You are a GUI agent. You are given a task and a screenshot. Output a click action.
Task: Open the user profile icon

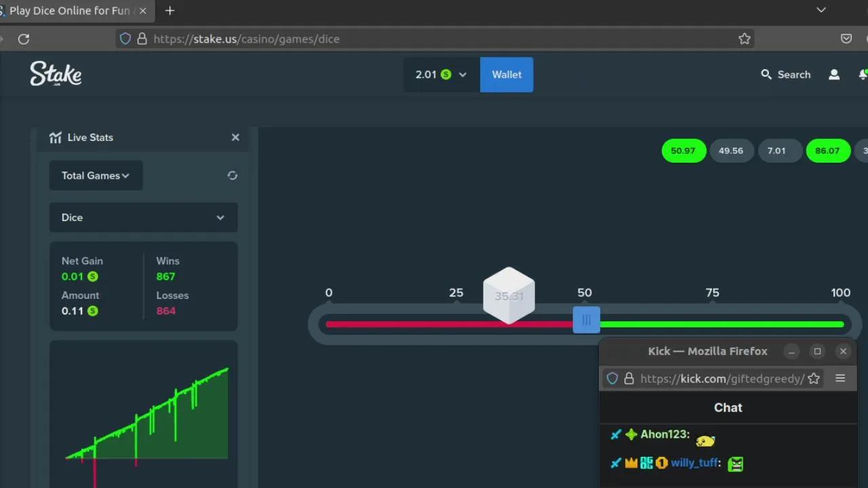coord(834,75)
